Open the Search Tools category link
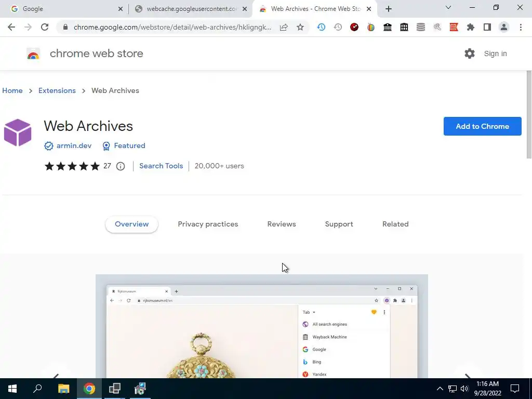This screenshot has width=532, height=399. [x=161, y=166]
